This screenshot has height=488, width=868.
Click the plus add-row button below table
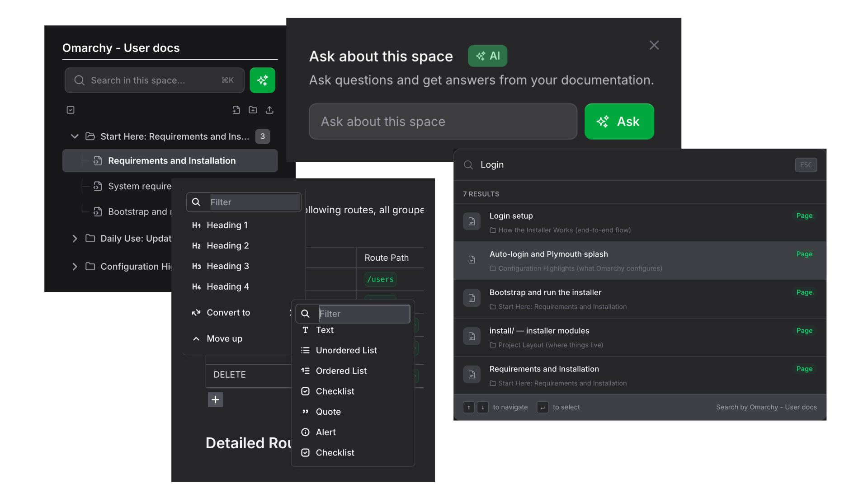[x=215, y=399]
